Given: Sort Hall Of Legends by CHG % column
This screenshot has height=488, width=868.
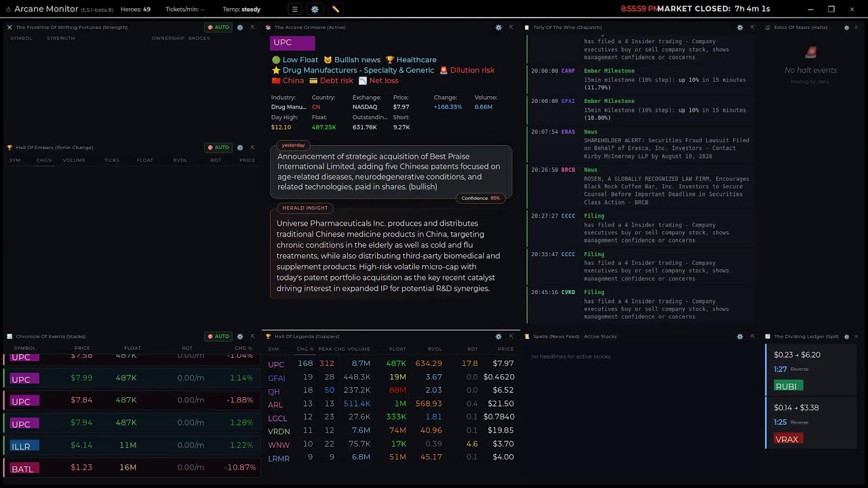Looking at the screenshot, I should tap(305, 349).
